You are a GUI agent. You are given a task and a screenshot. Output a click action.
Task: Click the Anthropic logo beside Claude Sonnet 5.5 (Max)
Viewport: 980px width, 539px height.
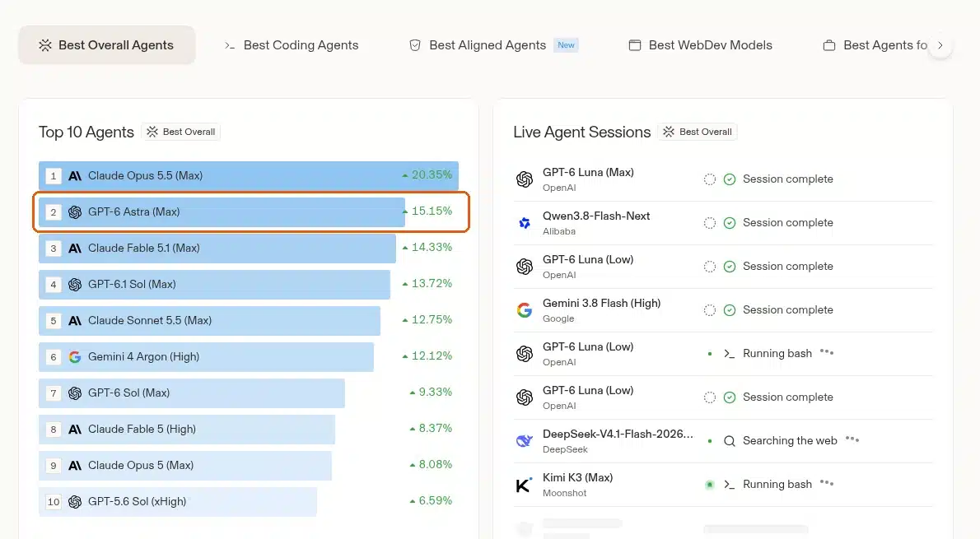coord(75,321)
